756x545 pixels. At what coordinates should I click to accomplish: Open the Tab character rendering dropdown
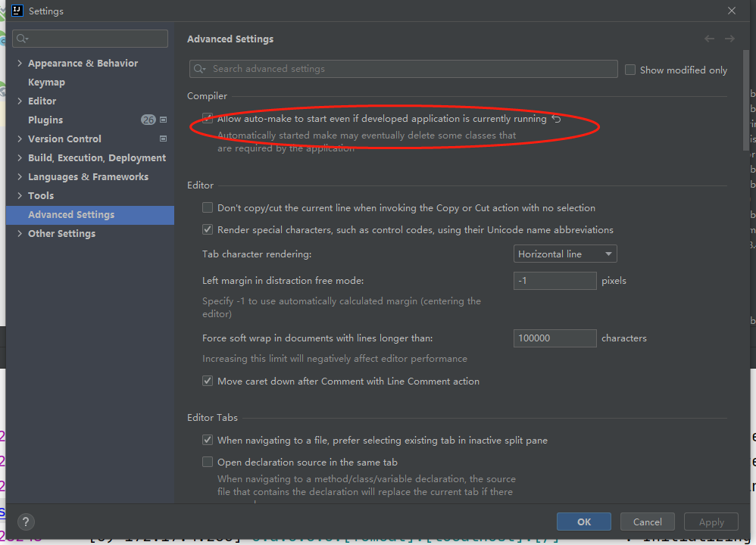[565, 254]
